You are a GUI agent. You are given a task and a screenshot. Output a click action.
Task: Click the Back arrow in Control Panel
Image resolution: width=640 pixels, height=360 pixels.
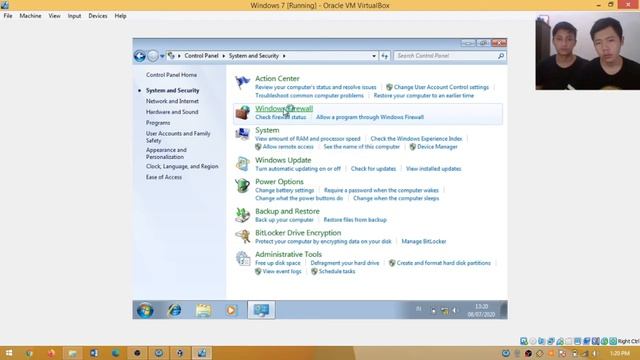pos(140,56)
